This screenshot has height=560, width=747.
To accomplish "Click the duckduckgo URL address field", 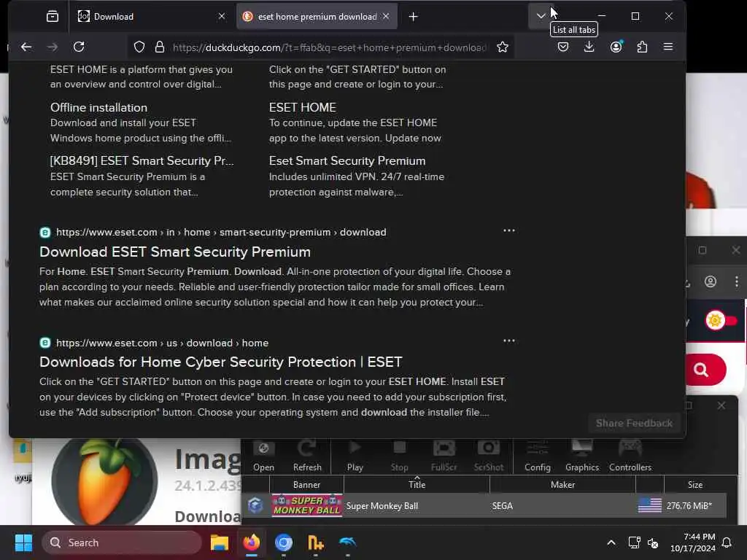I will [x=329, y=47].
